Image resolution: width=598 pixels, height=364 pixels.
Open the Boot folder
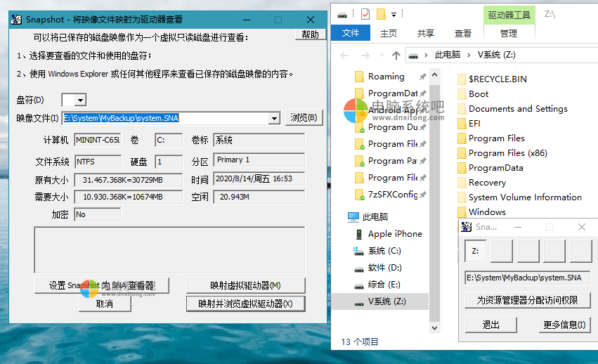tap(473, 94)
